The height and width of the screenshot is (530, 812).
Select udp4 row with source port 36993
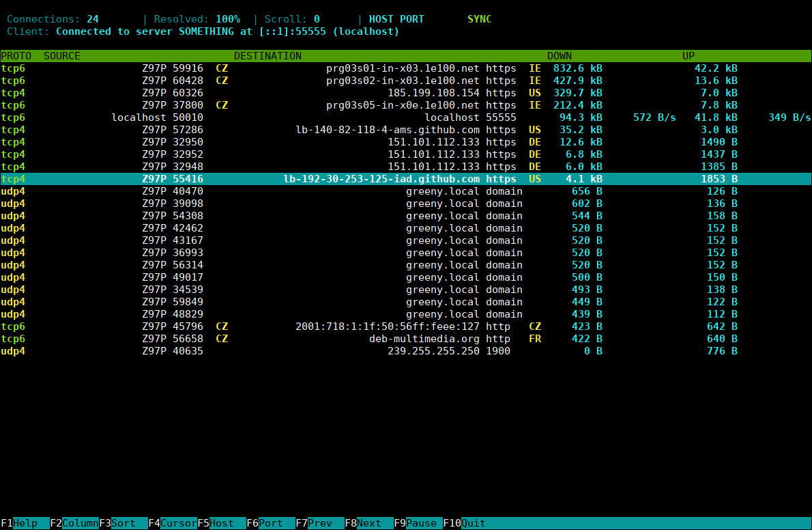pyautogui.click(x=406, y=253)
